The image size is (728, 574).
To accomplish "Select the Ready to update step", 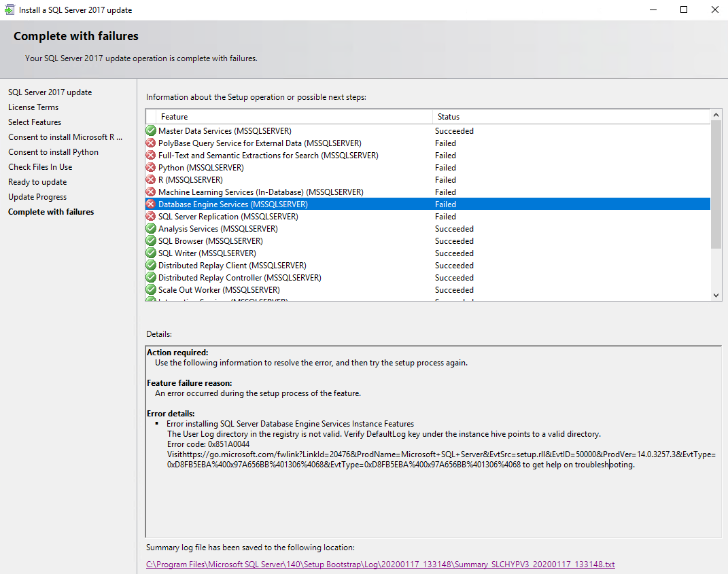I will pyautogui.click(x=37, y=182).
